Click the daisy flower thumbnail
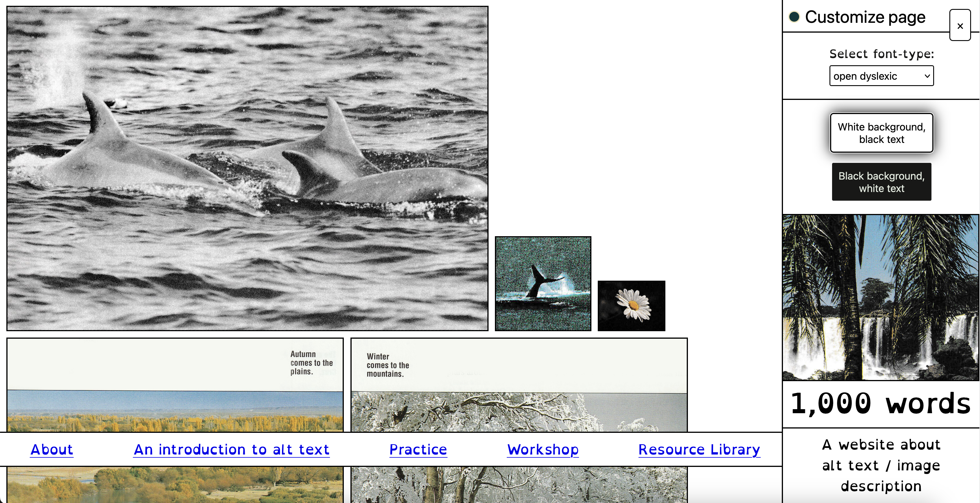 click(631, 305)
